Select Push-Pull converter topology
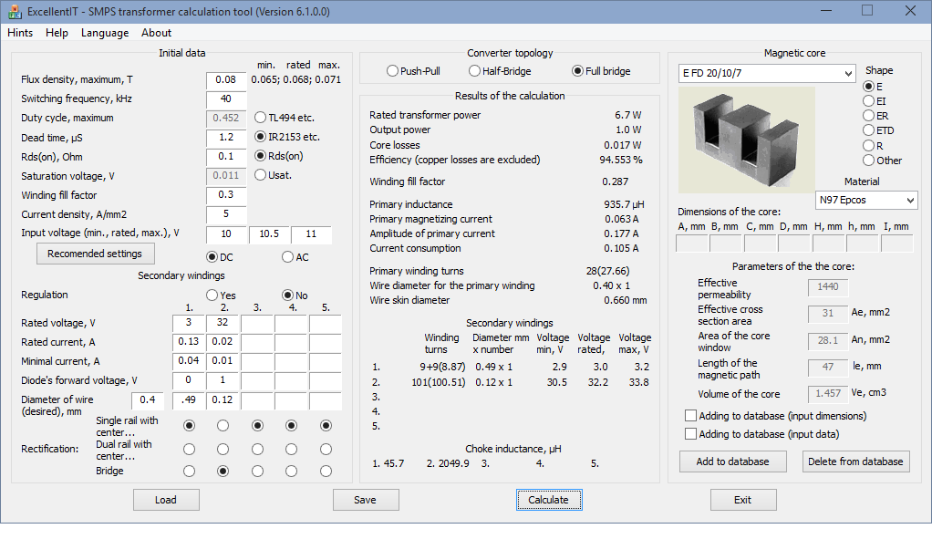The width and height of the screenshot is (932, 560). [393, 71]
